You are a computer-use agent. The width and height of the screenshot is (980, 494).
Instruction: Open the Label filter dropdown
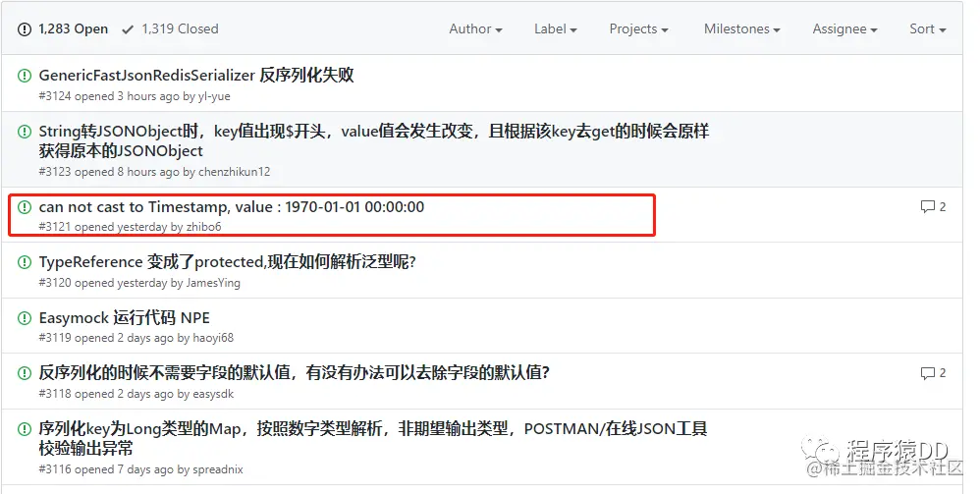pyautogui.click(x=556, y=29)
